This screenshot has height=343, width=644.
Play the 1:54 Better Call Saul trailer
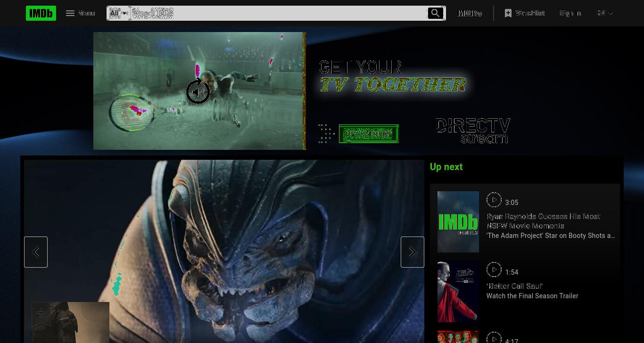(x=494, y=269)
